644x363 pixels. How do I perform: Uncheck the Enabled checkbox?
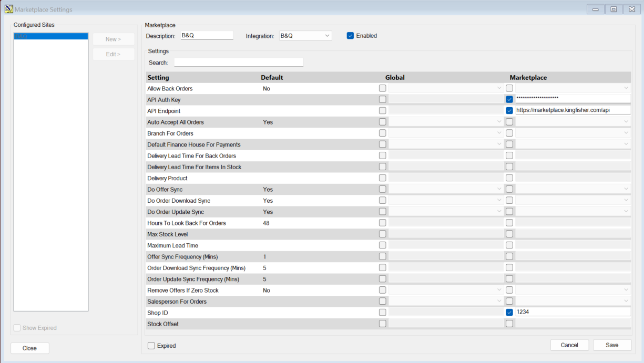click(x=350, y=36)
